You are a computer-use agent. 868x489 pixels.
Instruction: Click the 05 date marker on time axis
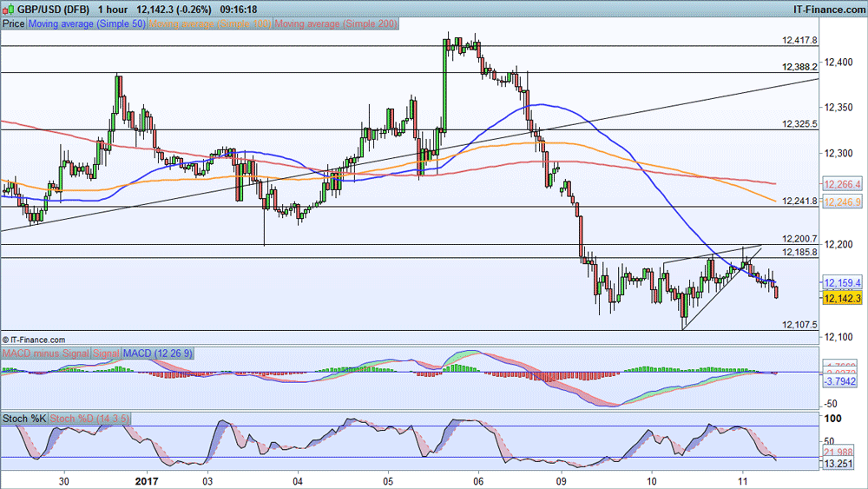pyautogui.click(x=388, y=481)
